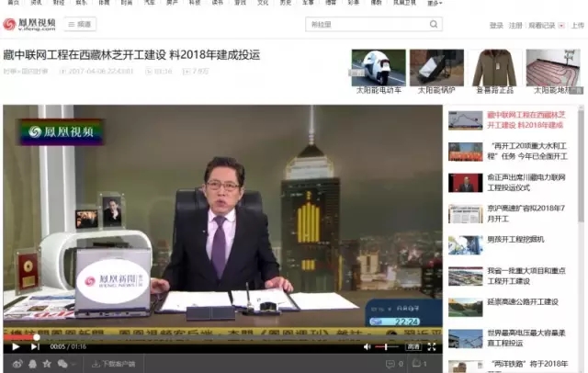Open related video 京沪高速扩容拟2018年7月开工
This screenshot has height=373, width=588.
pos(526,213)
